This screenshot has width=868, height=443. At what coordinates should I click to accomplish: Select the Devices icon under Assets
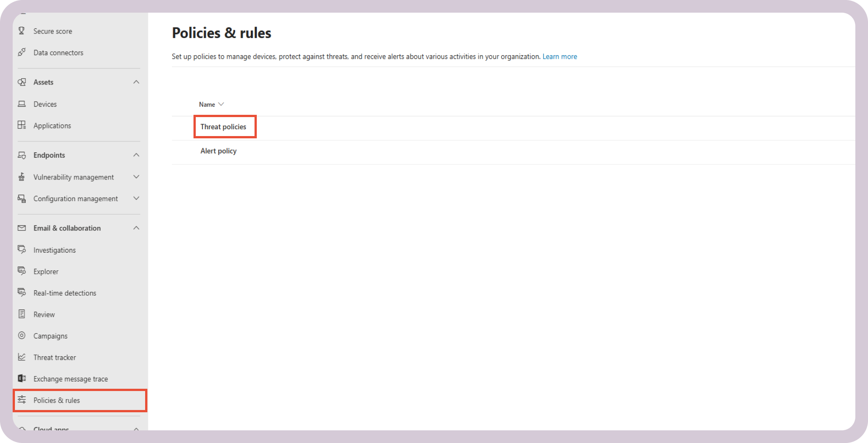[x=21, y=104]
